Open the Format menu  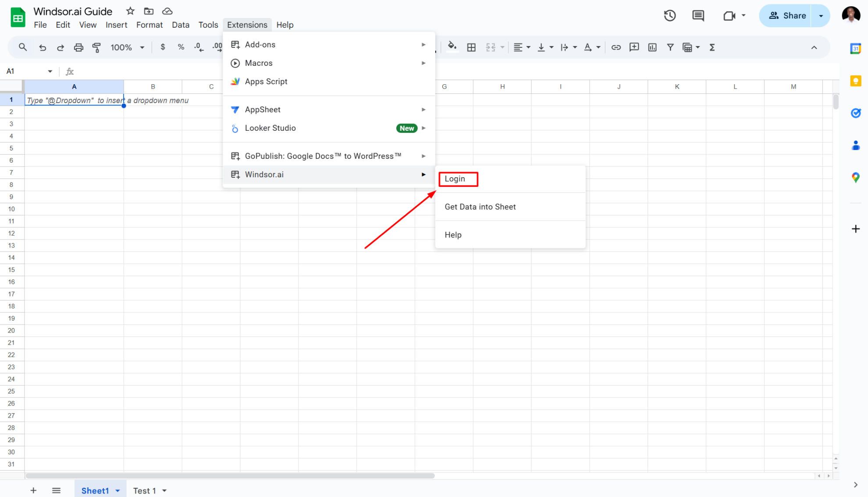(149, 25)
